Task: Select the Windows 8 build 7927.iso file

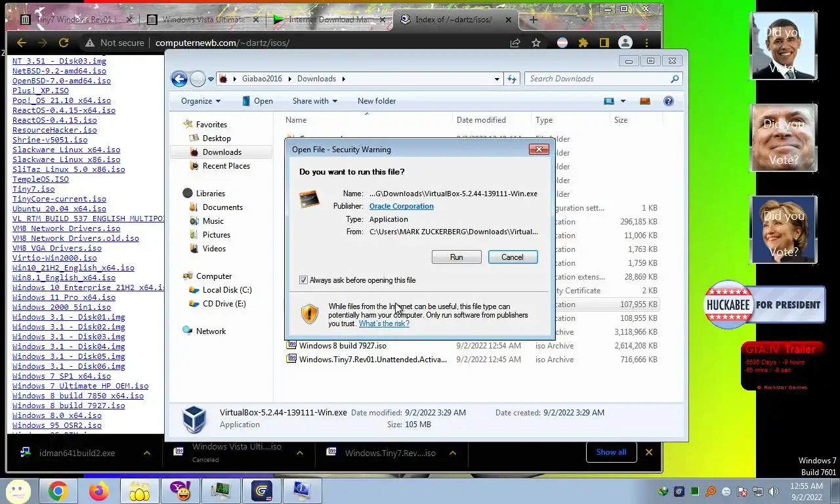Action: click(x=343, y=346)
